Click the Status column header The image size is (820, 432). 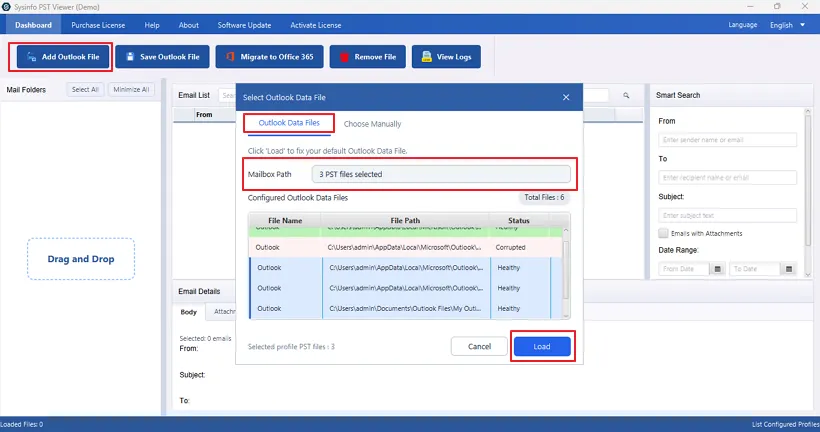pyautogui.click(x=519, y=221)
